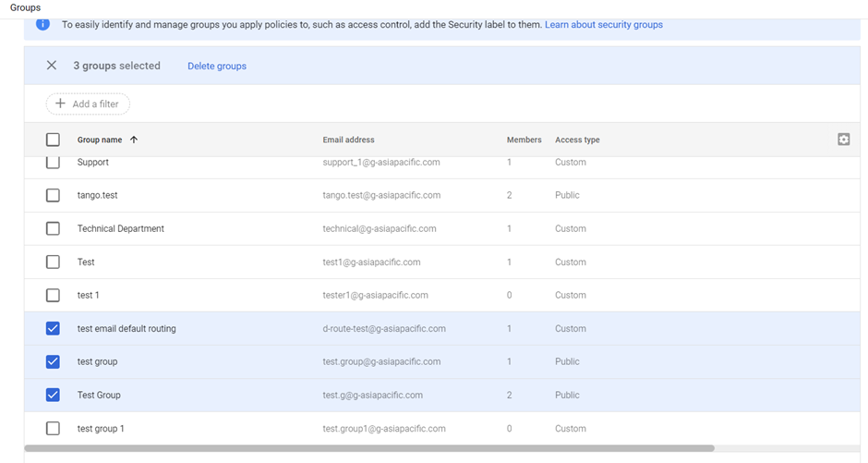
Task: Open test email default routing group
Action: pyautogui.click(x=127, y=328)
